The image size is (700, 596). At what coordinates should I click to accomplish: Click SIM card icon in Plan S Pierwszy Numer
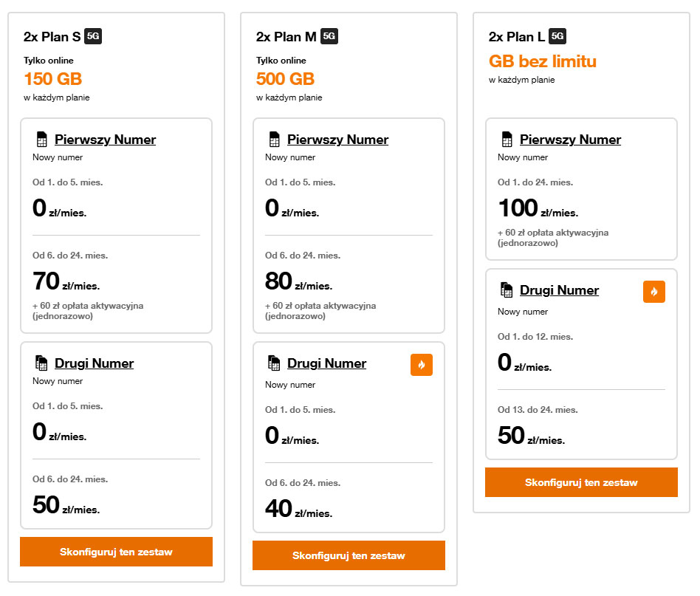pos(41,140)
